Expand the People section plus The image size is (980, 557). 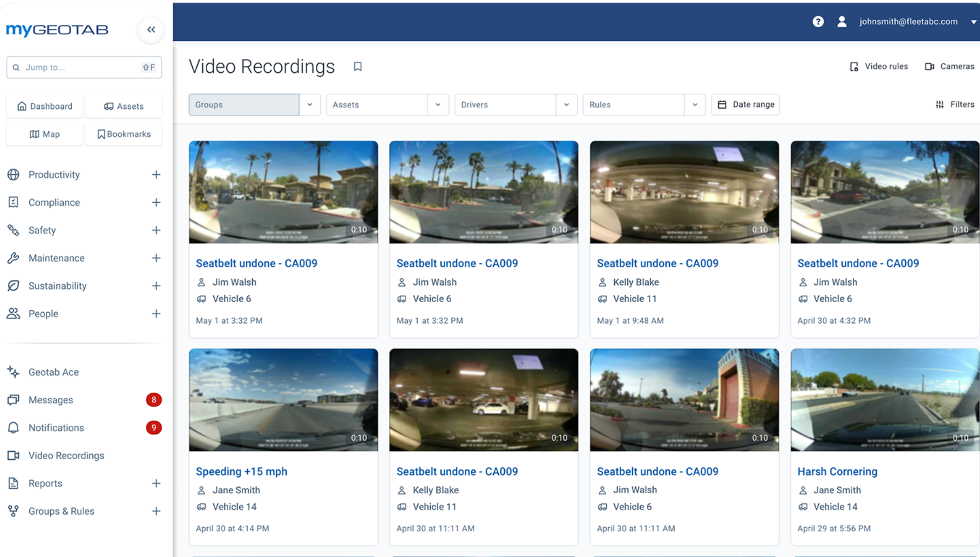[156, 314]
